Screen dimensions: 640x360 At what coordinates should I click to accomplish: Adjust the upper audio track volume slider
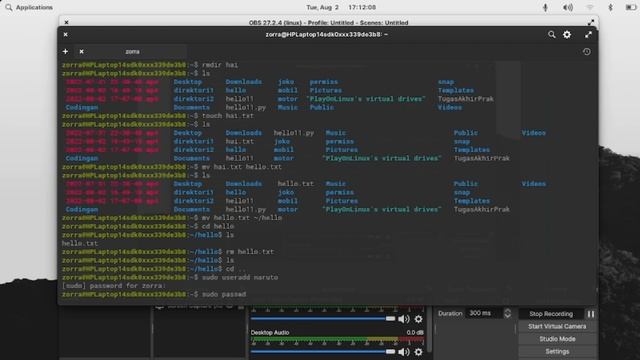coord(323,318)
